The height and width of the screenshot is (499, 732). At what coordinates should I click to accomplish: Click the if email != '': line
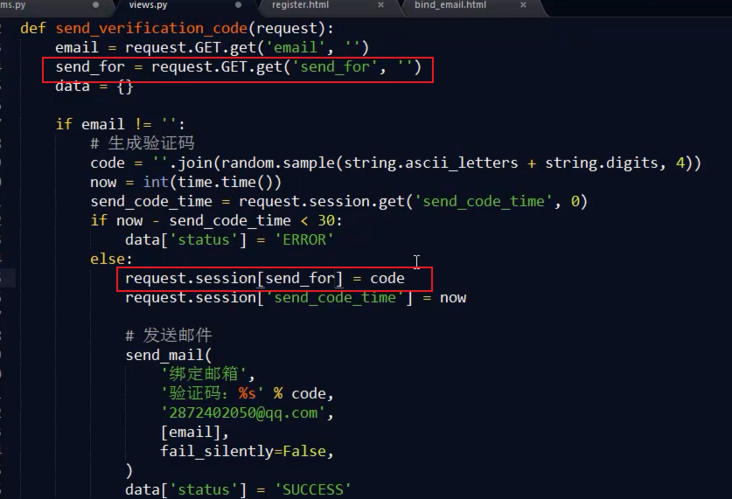pyautogui.click(x=120, y=125)
